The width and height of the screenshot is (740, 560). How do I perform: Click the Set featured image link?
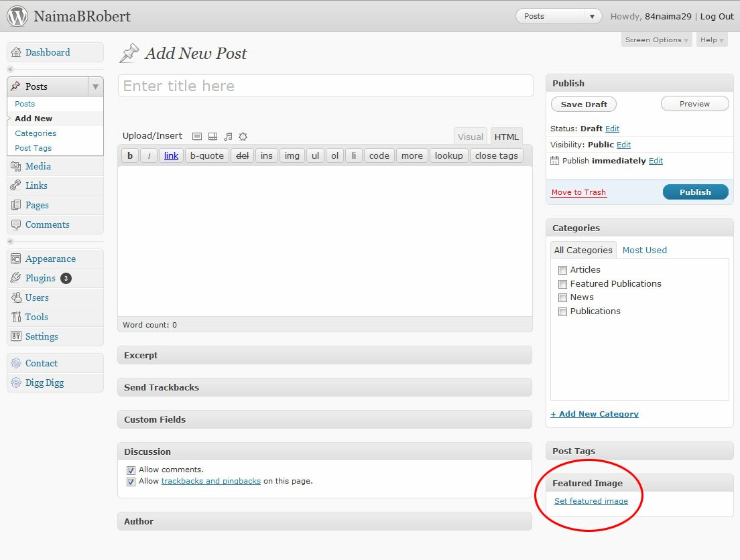(591, 501)
